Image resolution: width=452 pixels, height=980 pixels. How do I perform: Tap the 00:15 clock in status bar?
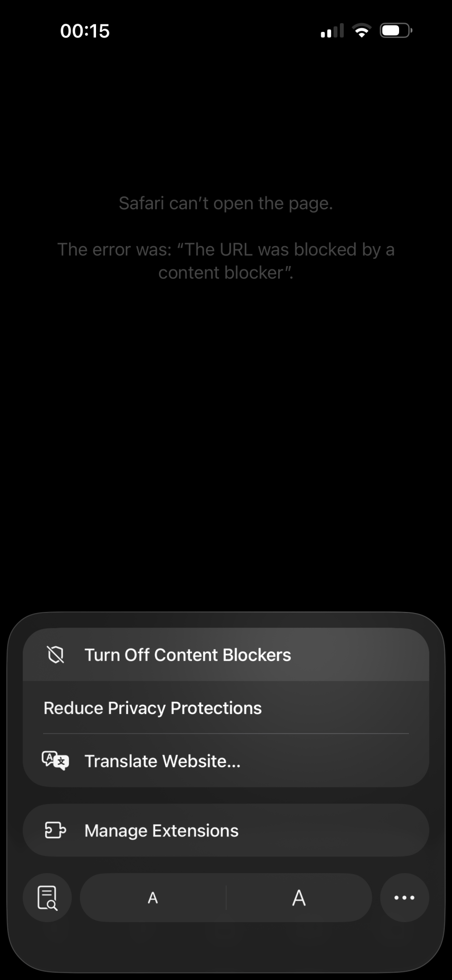pyautogui.click(x=85, y=31)
